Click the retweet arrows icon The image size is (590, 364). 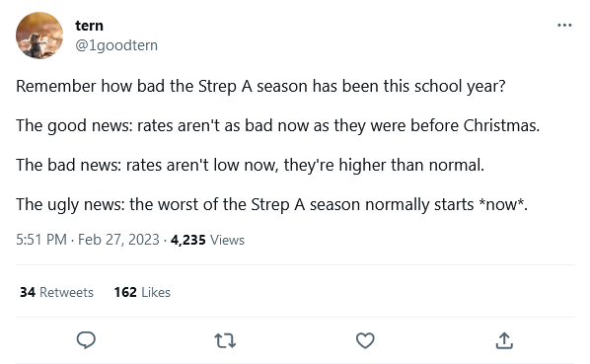[x=225, y=340]
